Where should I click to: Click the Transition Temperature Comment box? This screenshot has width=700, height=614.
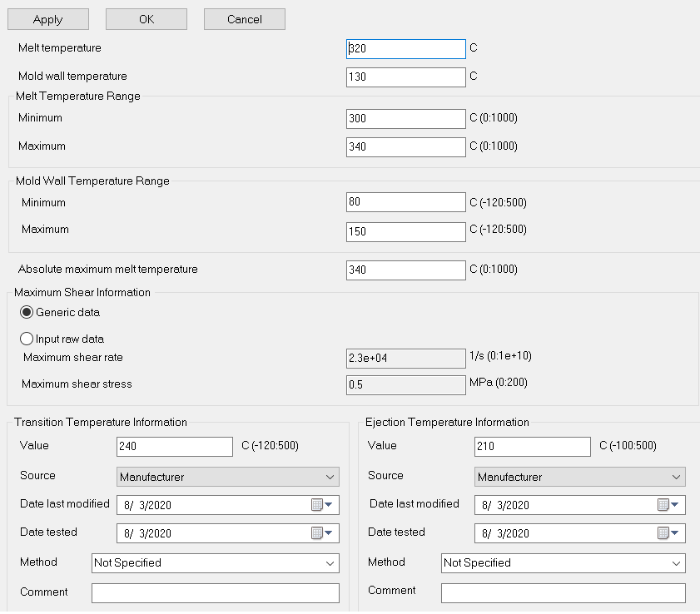point(215,593)
